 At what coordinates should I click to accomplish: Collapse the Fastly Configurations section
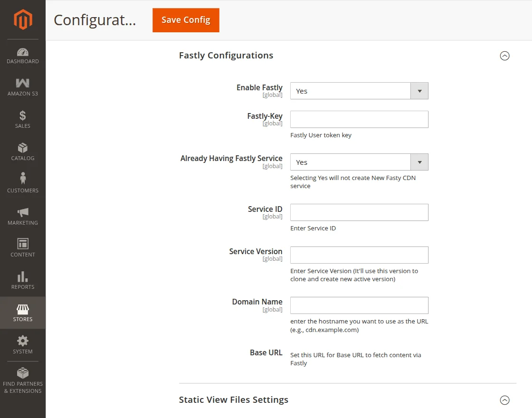tap(504, 56)
